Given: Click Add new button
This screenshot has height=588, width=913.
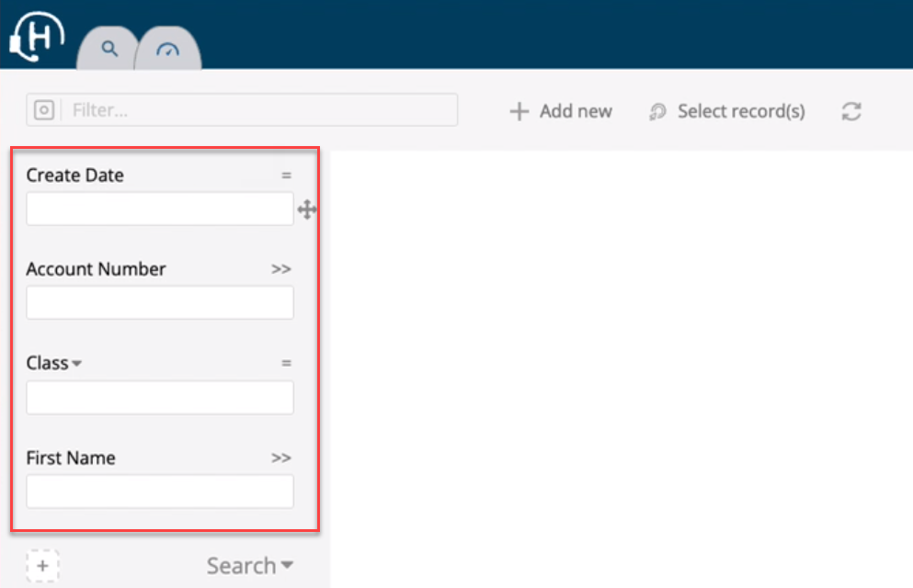Looking at the screenshot, I should [x=561, y=111].
